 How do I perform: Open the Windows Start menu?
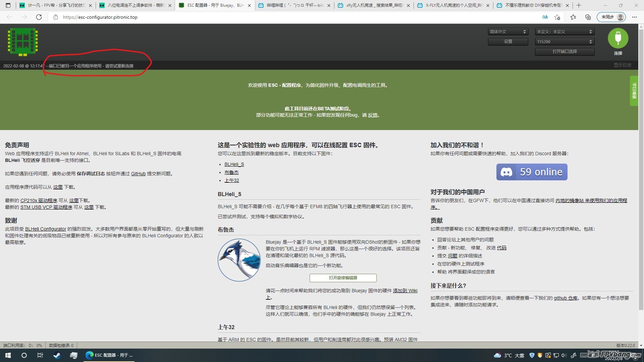point(8,355)
